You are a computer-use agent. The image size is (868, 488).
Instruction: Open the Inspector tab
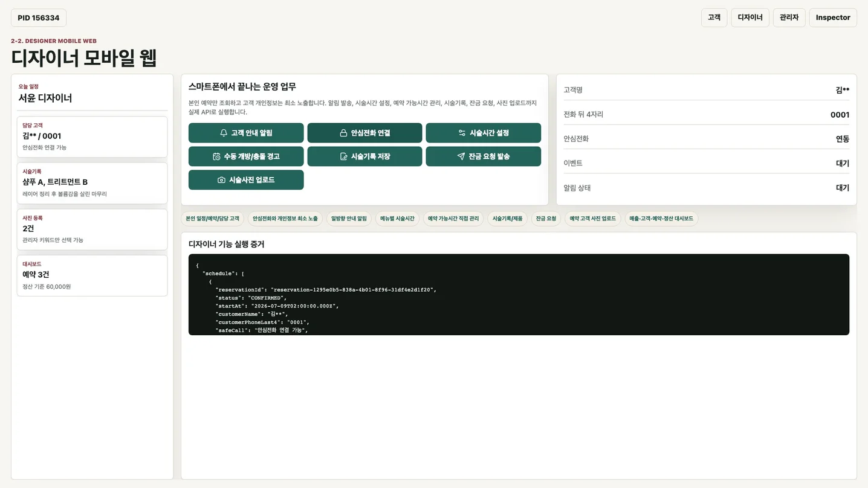click(833, 18)
